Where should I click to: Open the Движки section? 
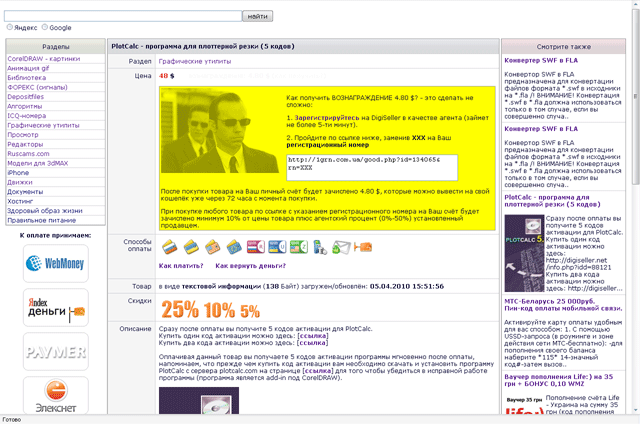pyautogui.click(x=20, y=182)
